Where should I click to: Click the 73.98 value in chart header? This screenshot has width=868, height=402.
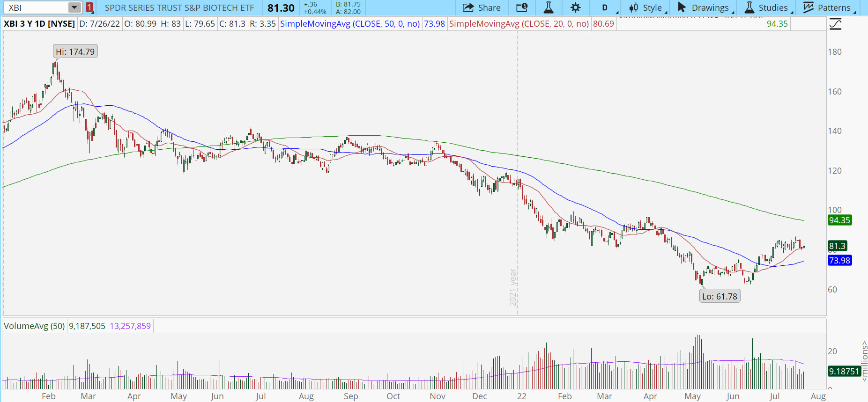coord(435,24)
